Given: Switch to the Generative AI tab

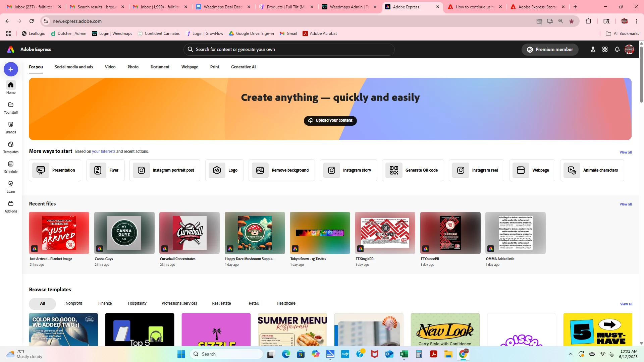Looking at the screenshot, I should point(243,67).
